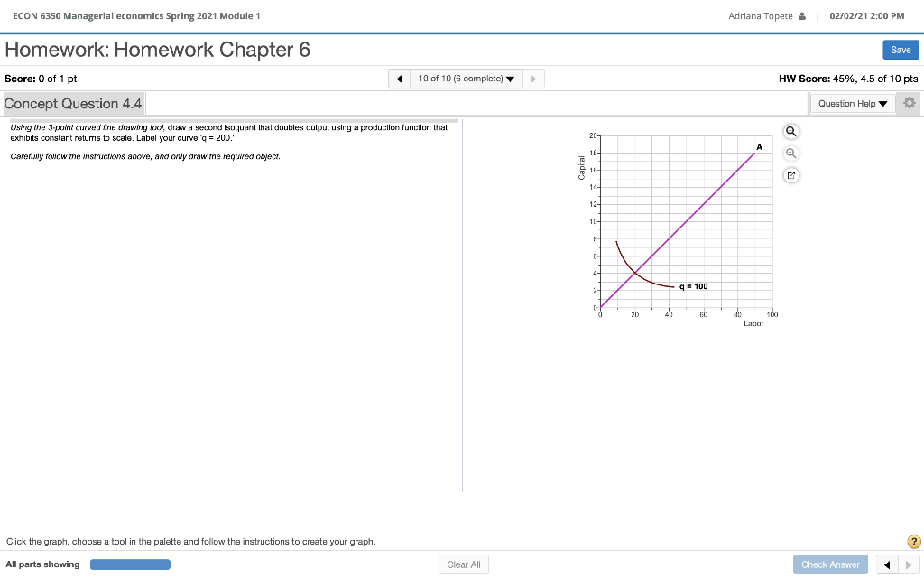
Task: Open the settings gear next to Question Help
Action: click(x=910, y=103)
